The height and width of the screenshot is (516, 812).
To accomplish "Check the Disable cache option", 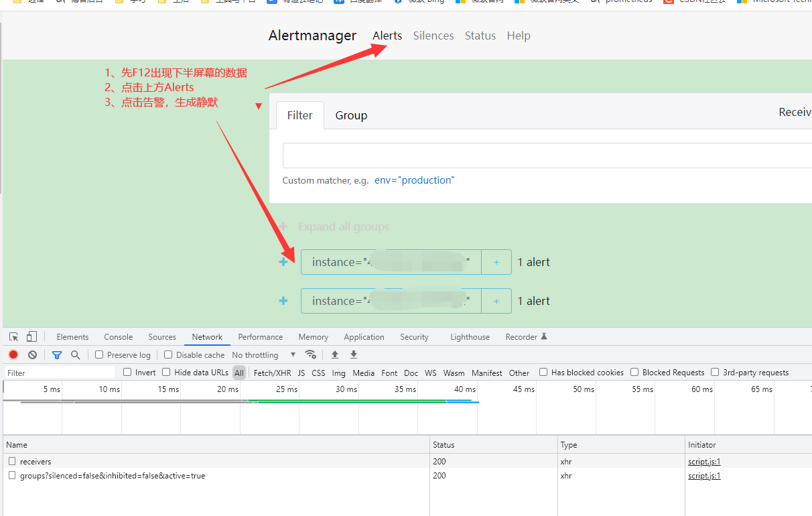I will 168,354.
